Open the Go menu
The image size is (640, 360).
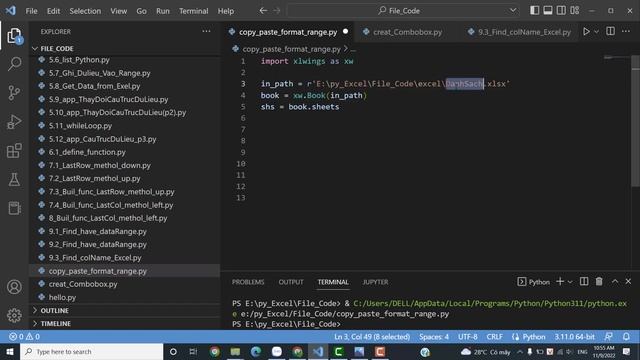141,11
